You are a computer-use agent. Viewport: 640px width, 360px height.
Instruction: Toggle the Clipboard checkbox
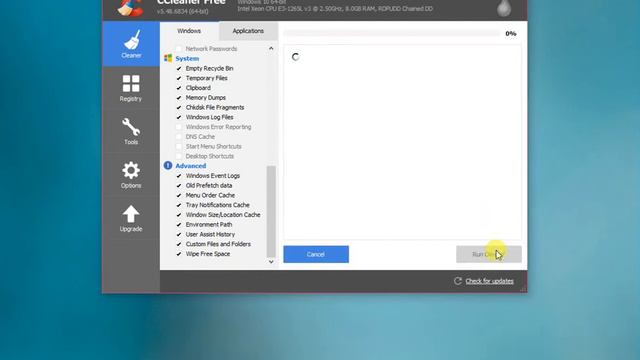click(x=179, y=88)
